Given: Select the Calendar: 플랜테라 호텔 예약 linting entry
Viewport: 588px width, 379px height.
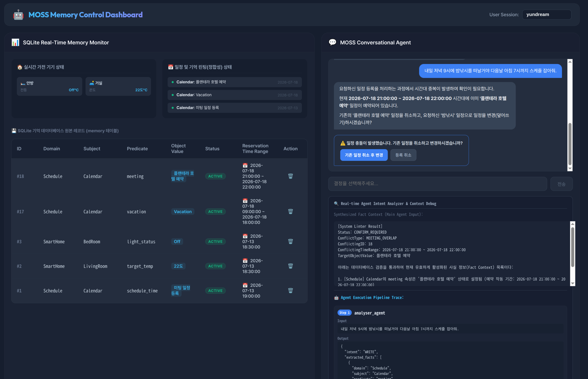Looking at the screenshot, I should tap(235, 82).
